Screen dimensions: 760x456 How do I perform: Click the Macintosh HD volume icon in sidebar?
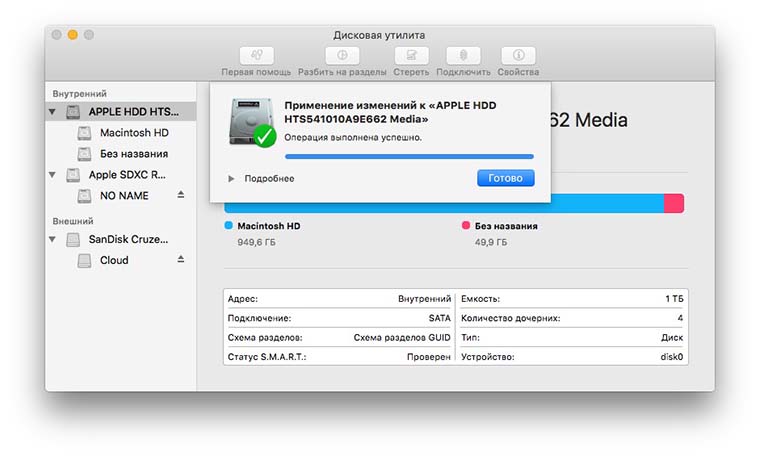coord(84,133)
